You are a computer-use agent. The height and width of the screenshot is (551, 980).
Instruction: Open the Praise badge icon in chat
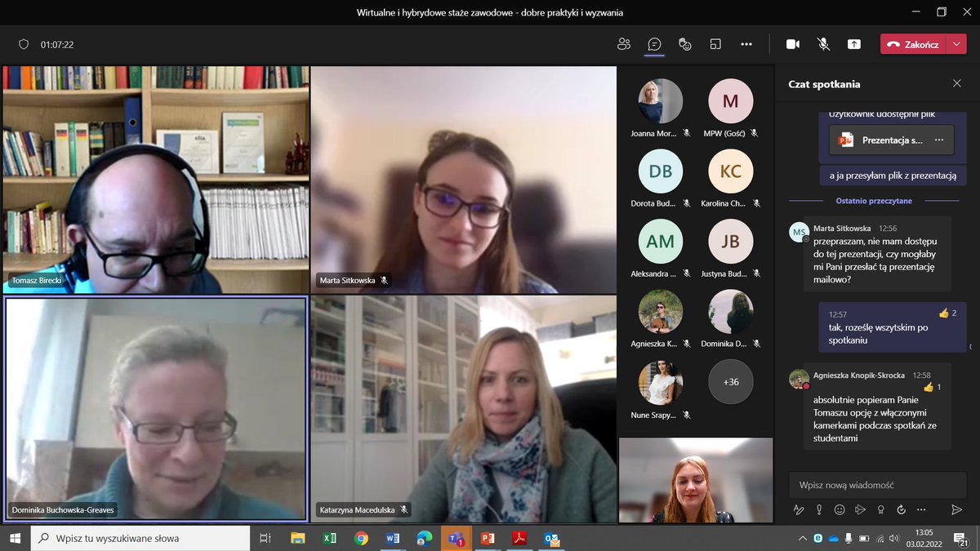click(880, 509)
